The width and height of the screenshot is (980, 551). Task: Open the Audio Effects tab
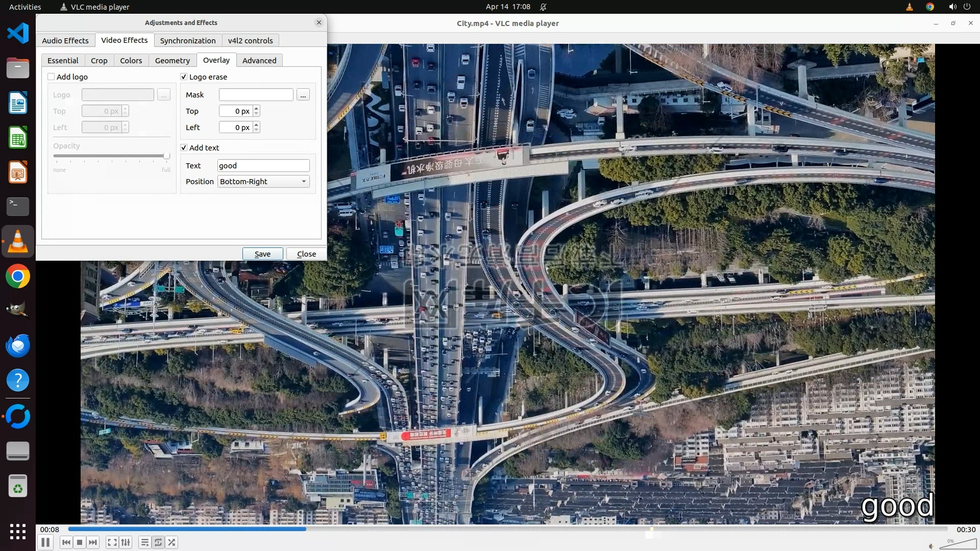tap(65, 40)
